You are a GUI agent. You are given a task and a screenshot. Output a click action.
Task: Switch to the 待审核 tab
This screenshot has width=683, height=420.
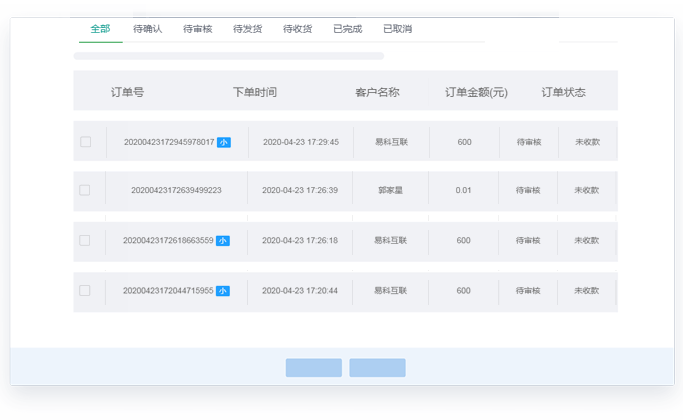198,29
